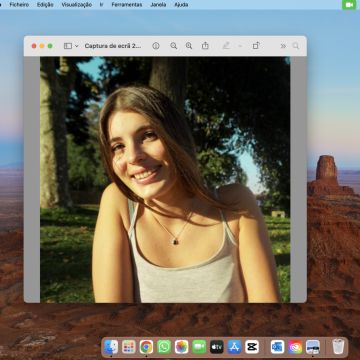Open the Share menu in Preview toolbar
This screenshot has width=360, height=360.
(205, 46)
